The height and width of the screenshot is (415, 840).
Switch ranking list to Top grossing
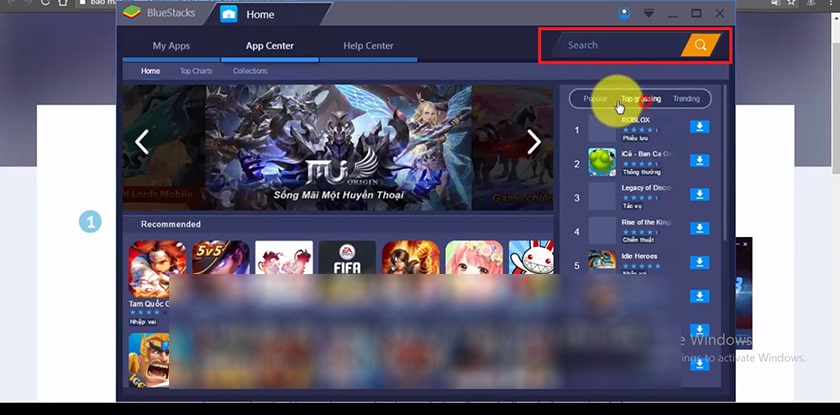[x=641, y=99]
